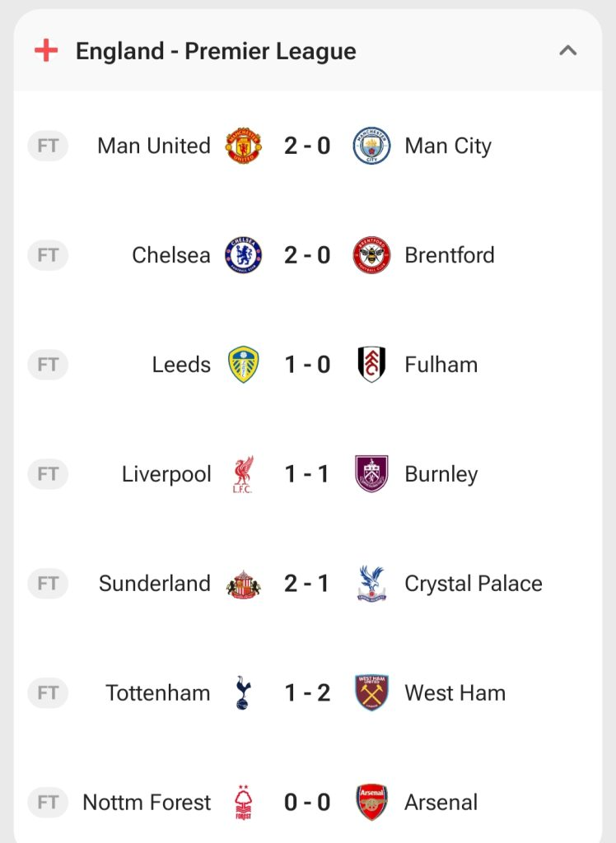Select the Crystal Palace team name
Viewport: 616px width, 843px height.
pyautogui.click(x=474, y=584)
